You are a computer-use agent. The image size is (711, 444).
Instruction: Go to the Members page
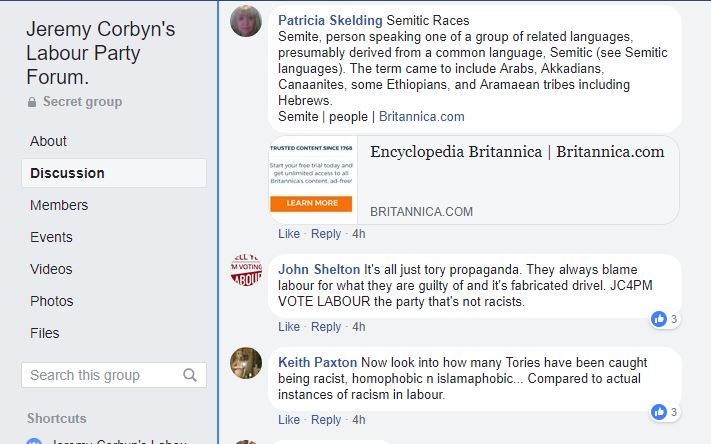point(59,205)
